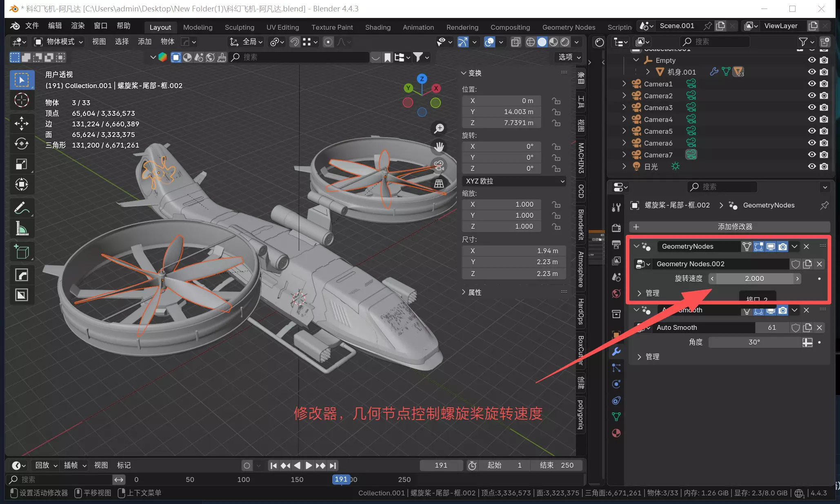This screenshot has width=840, height=504.
Task: Open Modifiers wrench properties tab
Action: [x=616, y=351]
